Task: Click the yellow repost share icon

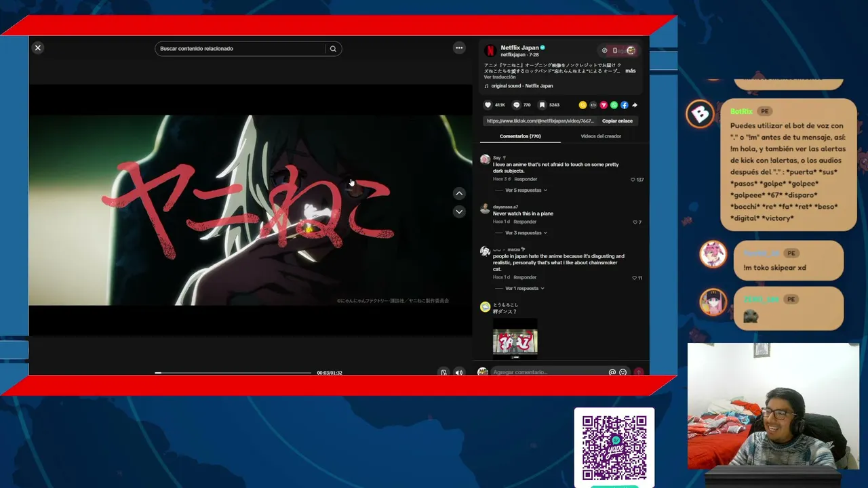Action: (583, 105)
